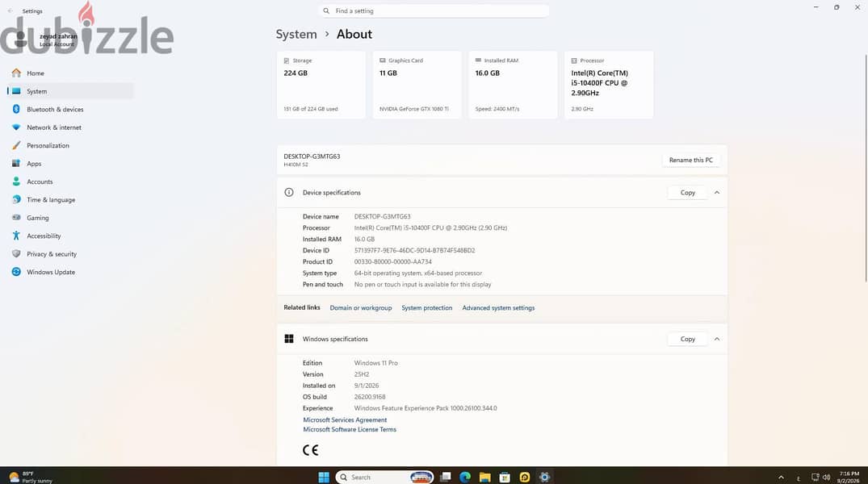The image size is (868, 484).
Task: Open Bluetooth & devices settings
Action: (x=70, y=110)
